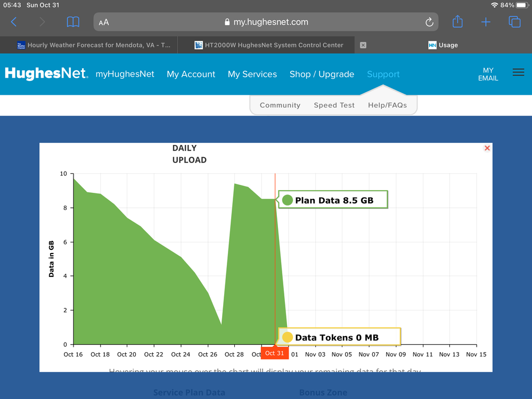The height and width of the screenshot is (399, 532).
Task: Switch to the Hourly Weather Forecast tab
Action: 94,45
